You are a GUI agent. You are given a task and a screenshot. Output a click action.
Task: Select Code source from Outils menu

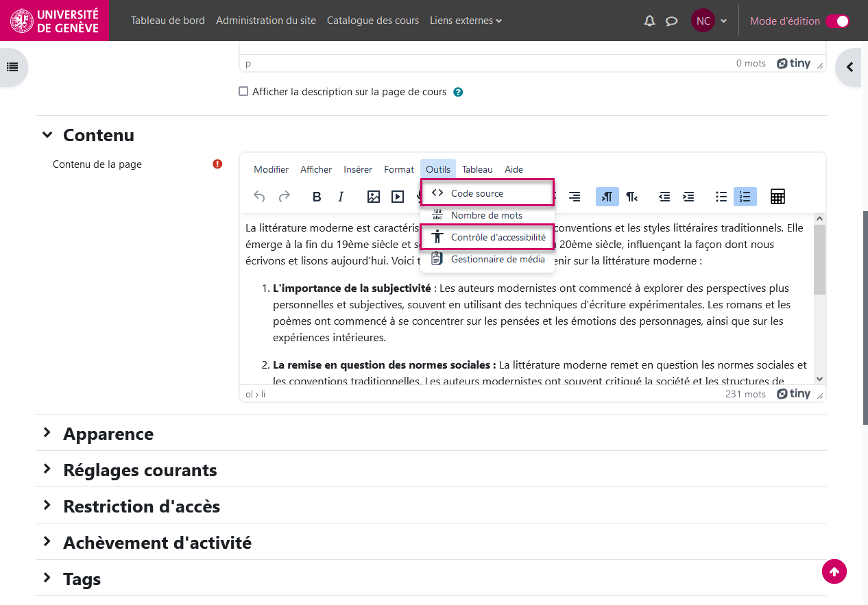[477, 193]
